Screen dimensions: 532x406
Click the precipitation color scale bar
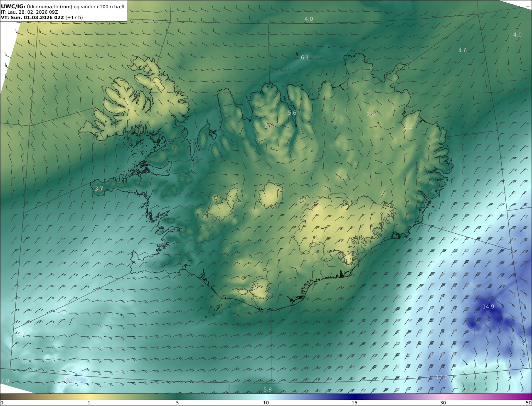[266, 396]
